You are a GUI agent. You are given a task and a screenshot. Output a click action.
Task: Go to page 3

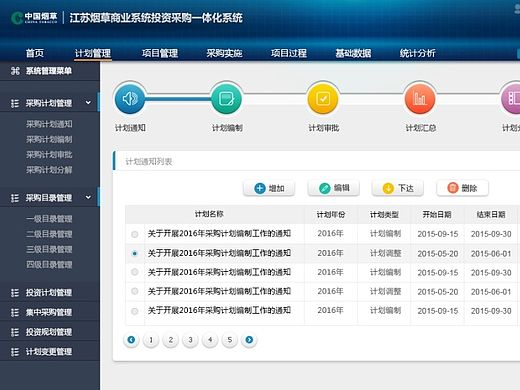(190, 340)
